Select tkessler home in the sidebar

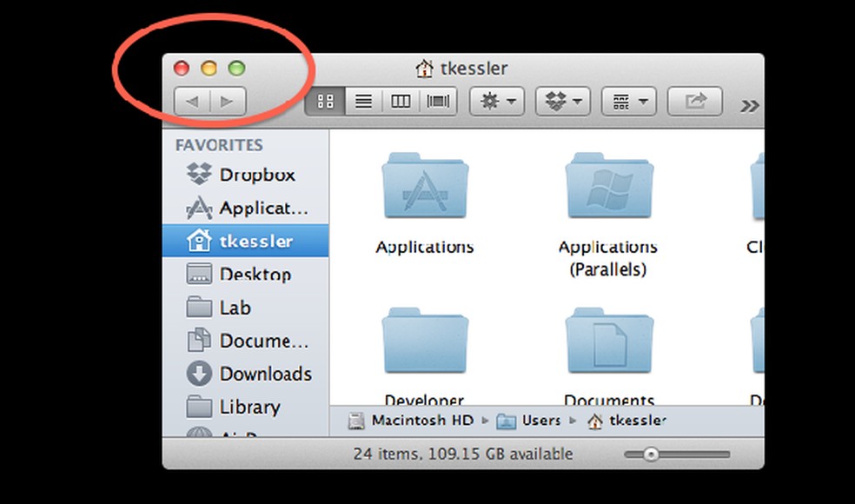click(x=245, y=241)
